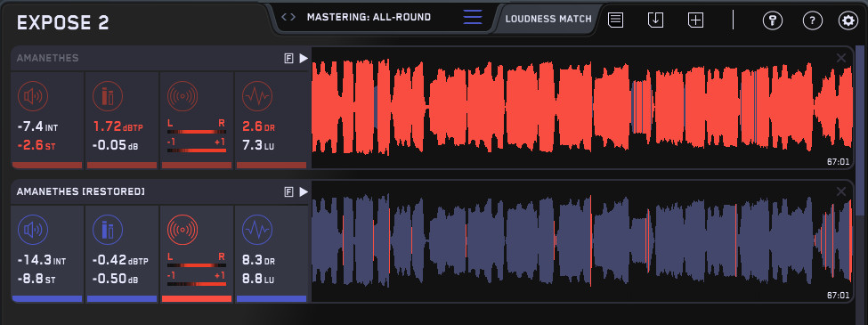Viewport: 868px width, 325px height.
Task: Toggle the Loudness Match button
Action: [x=548, y=19]
